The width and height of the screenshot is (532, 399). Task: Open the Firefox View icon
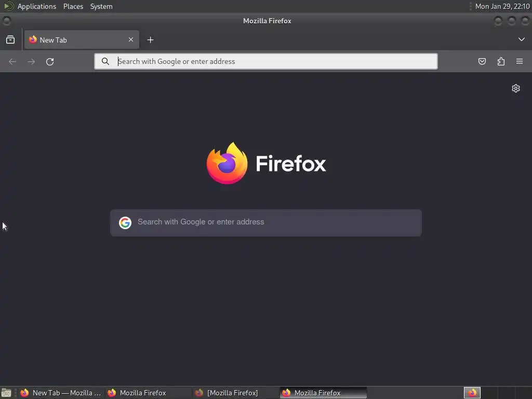[x=10, y=39]
